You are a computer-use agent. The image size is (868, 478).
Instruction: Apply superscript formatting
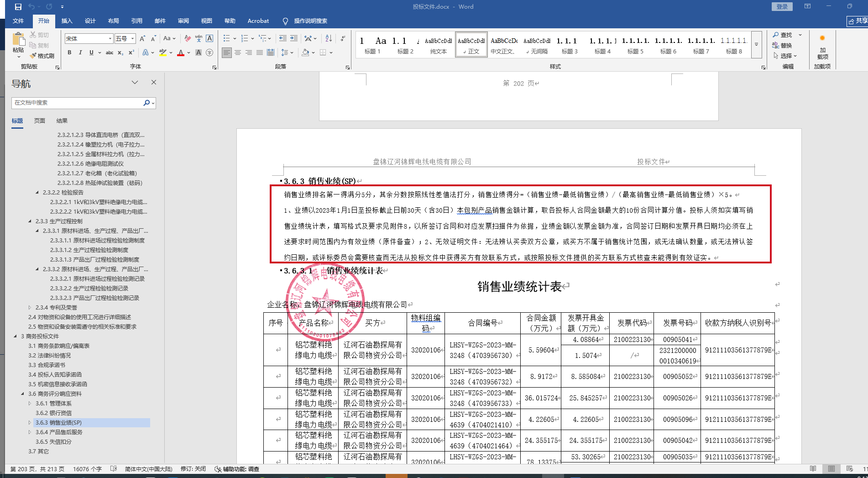131,53
